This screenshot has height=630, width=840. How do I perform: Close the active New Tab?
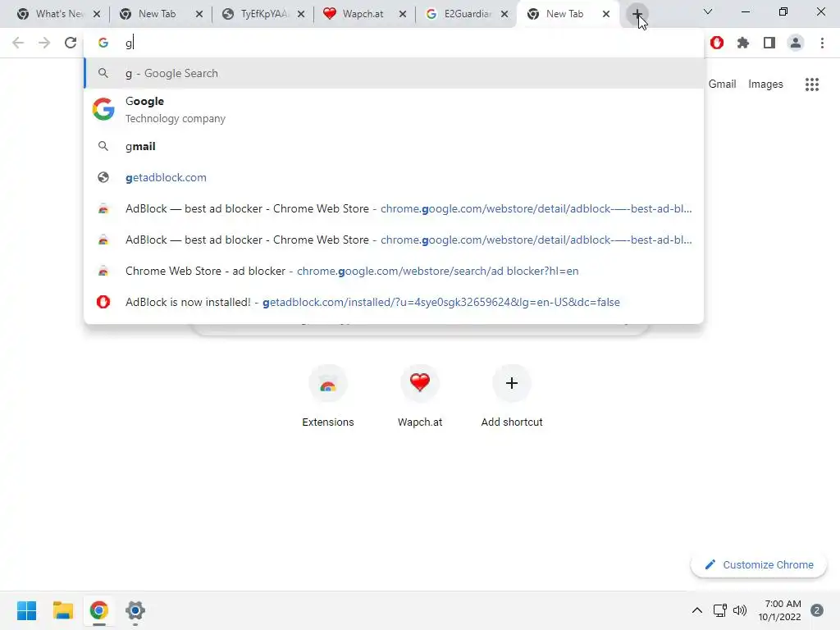click(x=606, y=14)
